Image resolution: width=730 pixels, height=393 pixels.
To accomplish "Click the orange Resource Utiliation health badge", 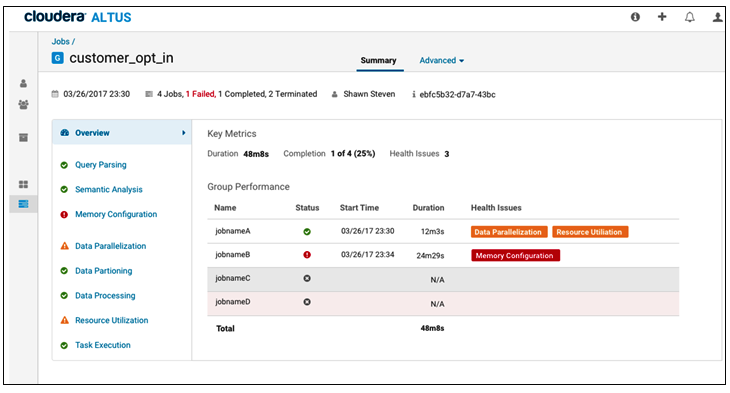I will tap(590, 232).
